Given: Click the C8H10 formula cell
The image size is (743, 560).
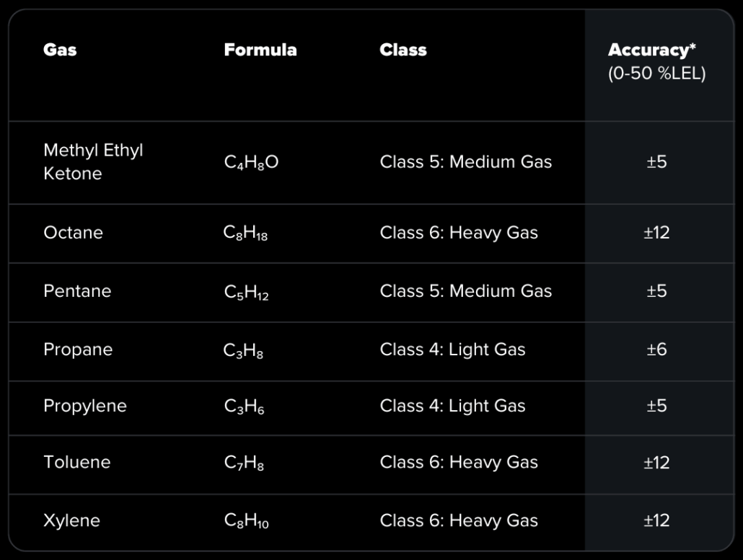Looking at the screenshot, I should click(246, 521).
